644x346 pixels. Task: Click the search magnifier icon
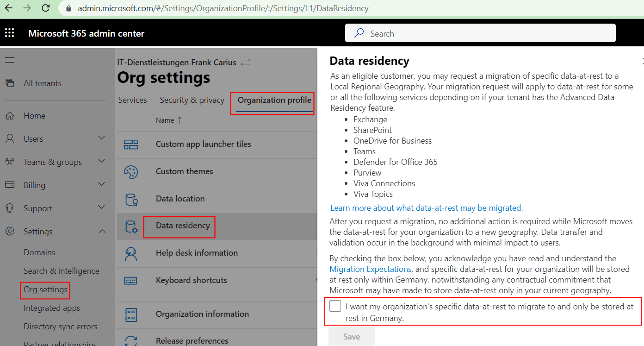[x=359, y=33]
